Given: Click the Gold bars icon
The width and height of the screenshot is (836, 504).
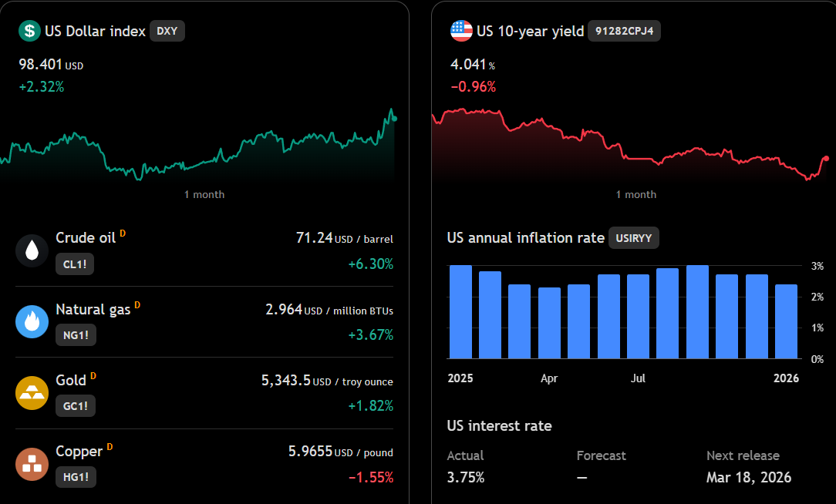Looking at the screenshot, I should (x=32, y=393).
